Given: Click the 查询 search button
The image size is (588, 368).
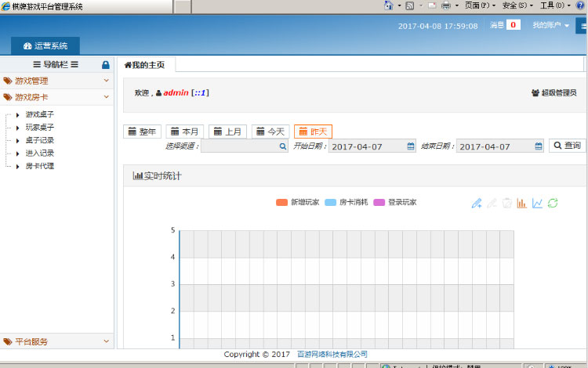Looking at the screenshot, I should point(567,146).
